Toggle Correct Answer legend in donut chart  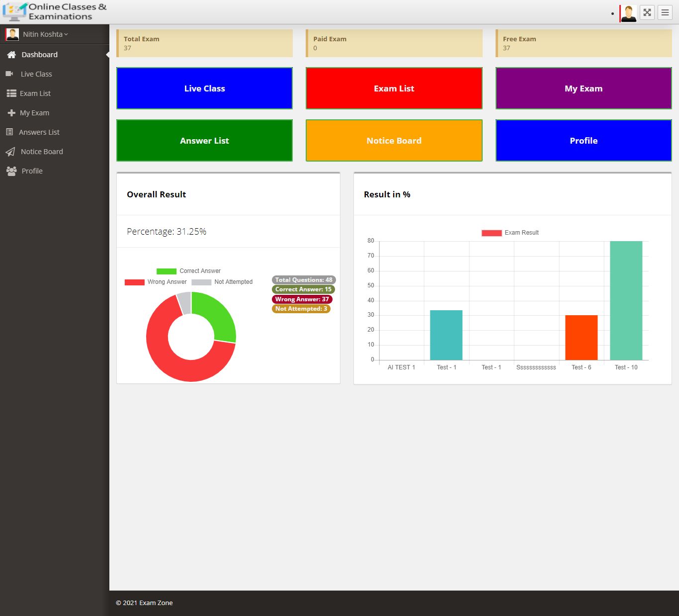(188, 271)
